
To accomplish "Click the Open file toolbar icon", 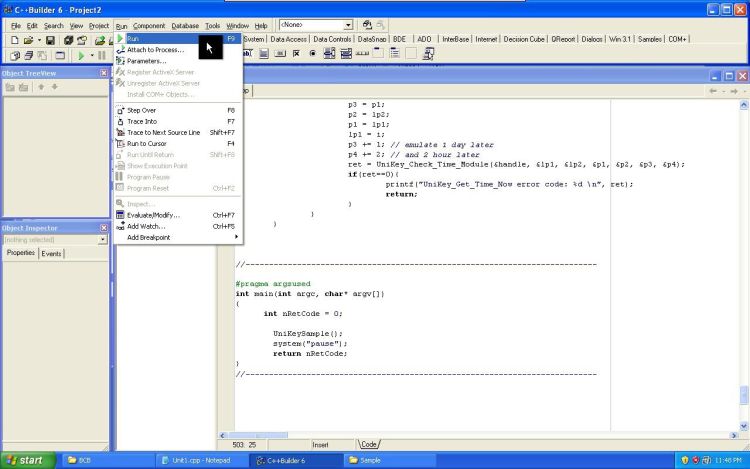I will coord(28,41).
